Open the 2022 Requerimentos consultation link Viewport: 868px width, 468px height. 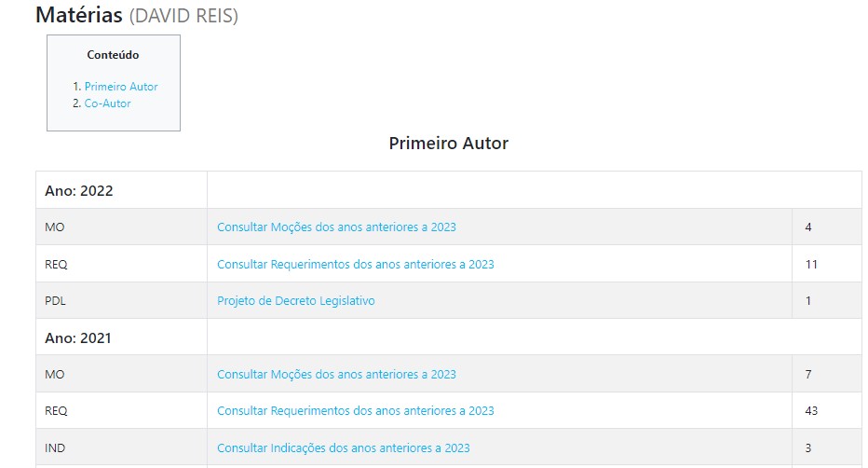click(x=355, y=265)
